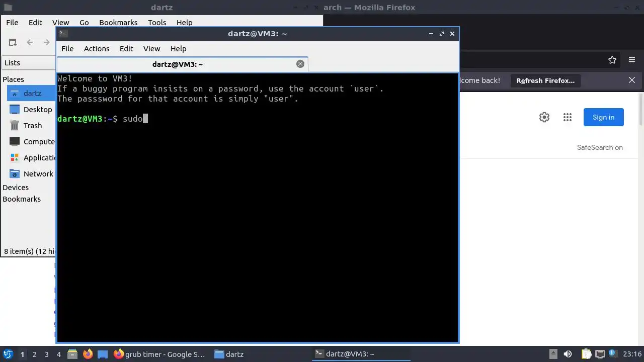Launch Firefox from panel quicklaunch

pyautogui.click(x=88, y=354)
